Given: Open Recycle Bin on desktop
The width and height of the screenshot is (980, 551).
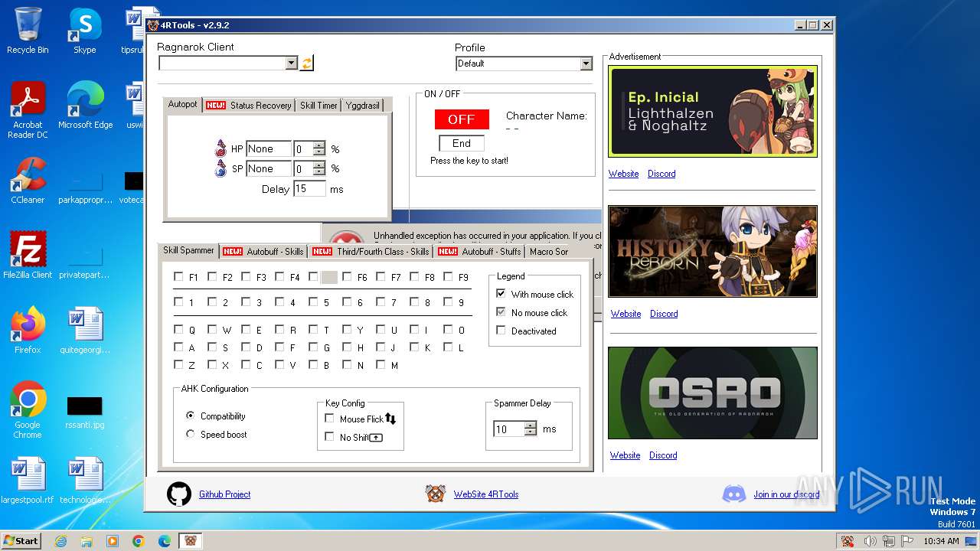Looking at the screenshot, I should point(28,31).
